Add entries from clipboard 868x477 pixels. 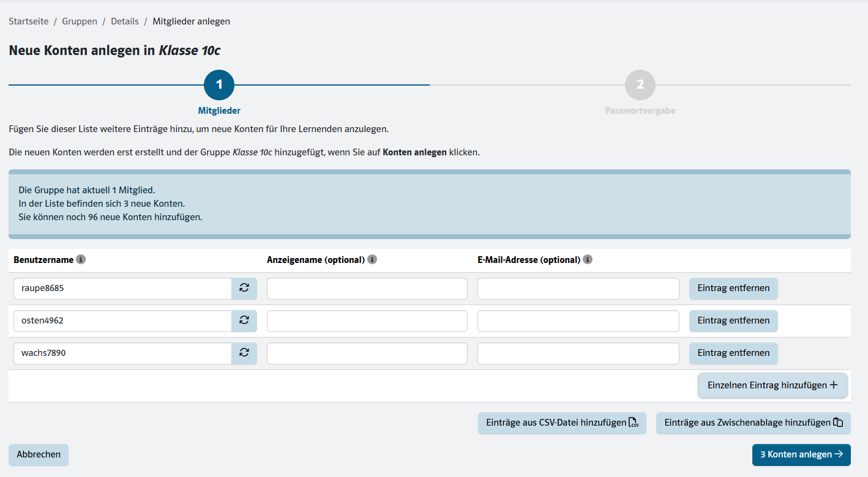[x=753, y=423]
